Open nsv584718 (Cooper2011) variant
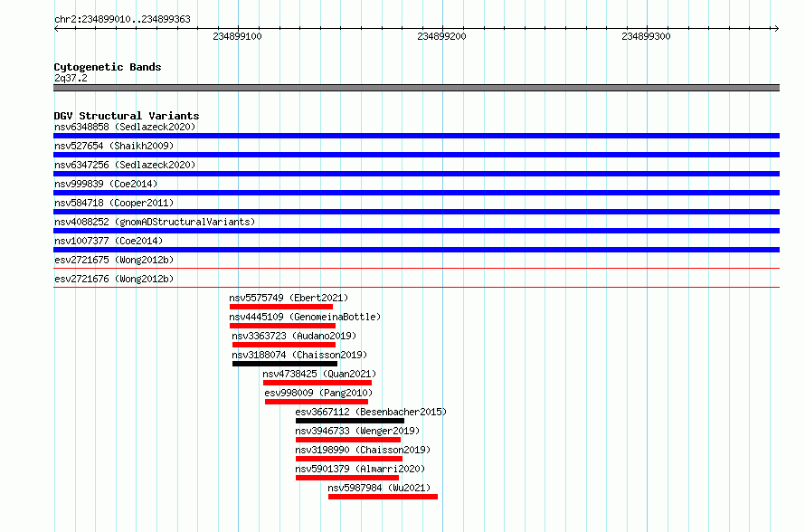805x532 pixels. click(114, 203)
